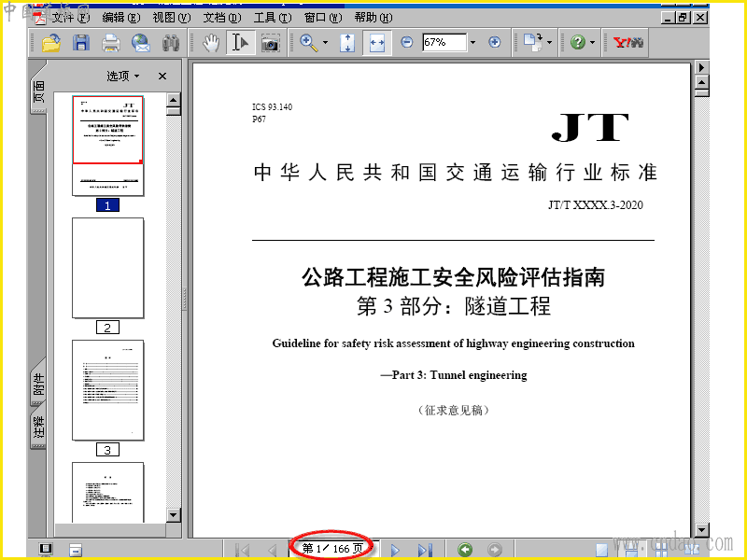Hide toolbars with the status bar window icon
The image size is (747, 560).
tap(76, 550)
